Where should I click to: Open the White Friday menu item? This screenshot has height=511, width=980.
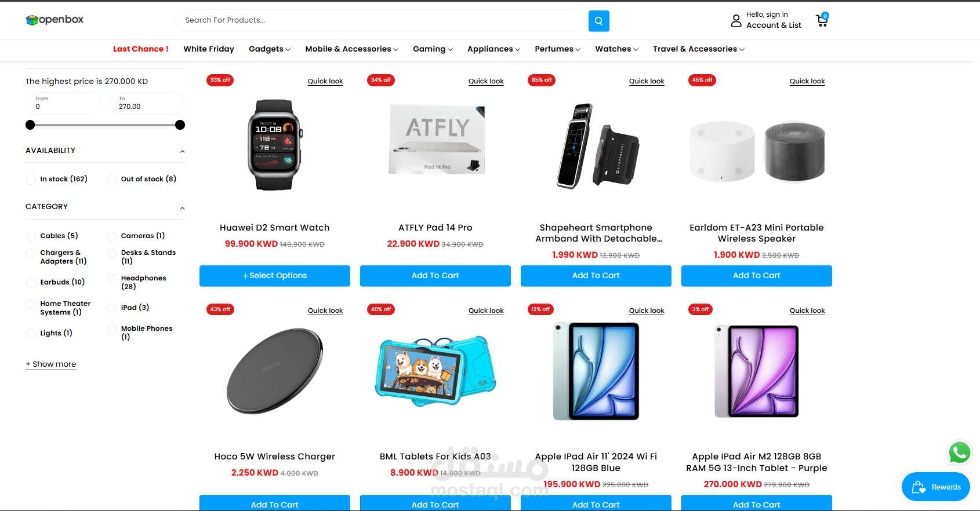[x=209, y=49]
